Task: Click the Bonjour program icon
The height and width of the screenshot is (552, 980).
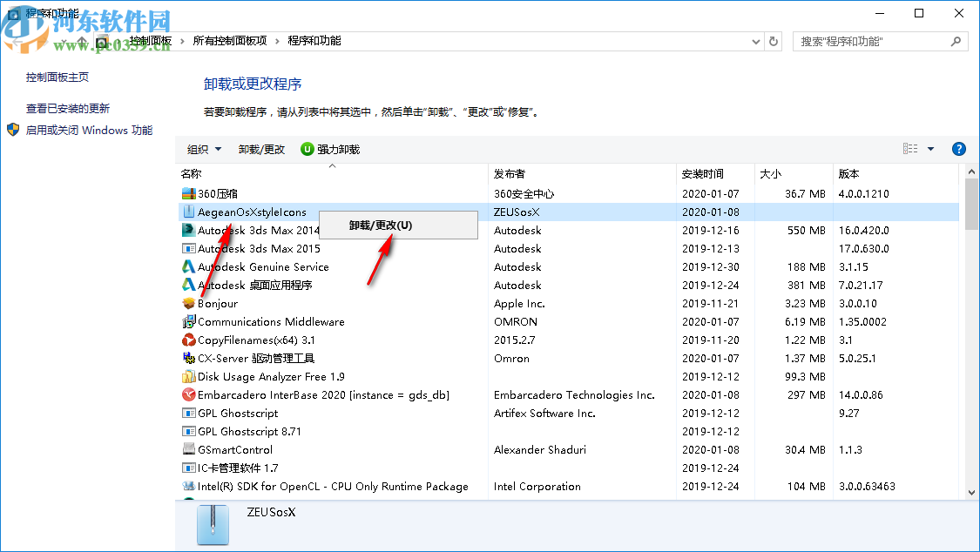Action: [188, 303]
